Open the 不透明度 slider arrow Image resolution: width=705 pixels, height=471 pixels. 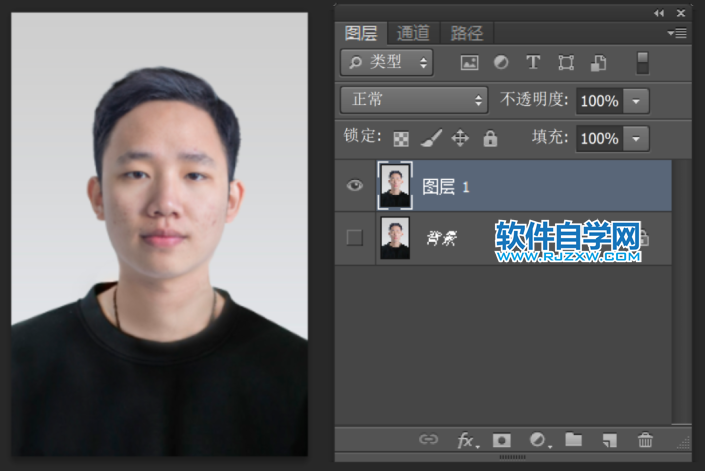click(x=636, y=101)
